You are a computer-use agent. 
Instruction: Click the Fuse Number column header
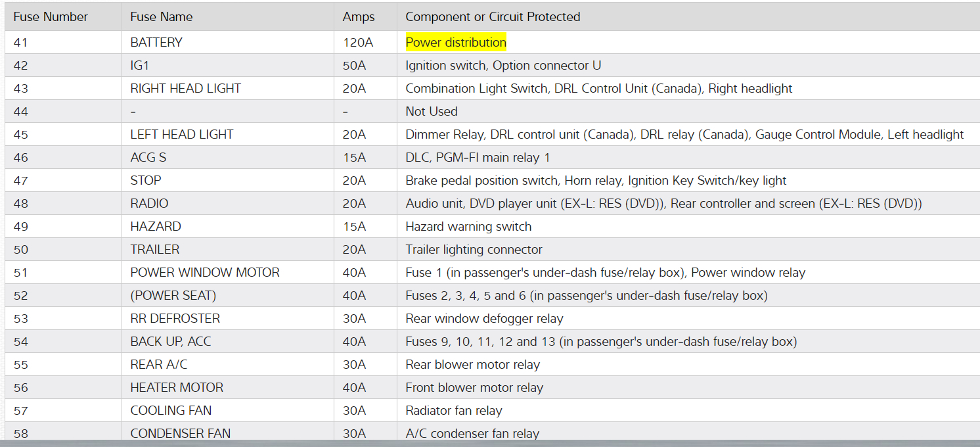point(51,17)
